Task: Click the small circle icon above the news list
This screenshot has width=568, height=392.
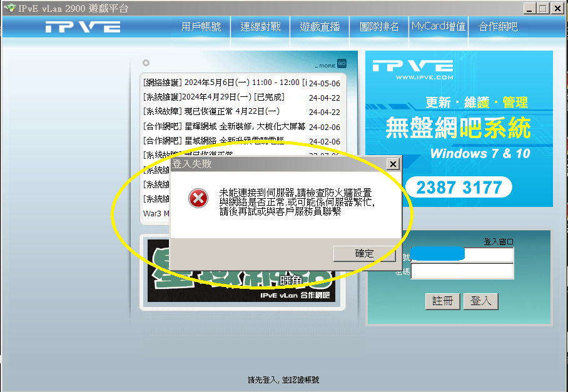Action: 146,63
